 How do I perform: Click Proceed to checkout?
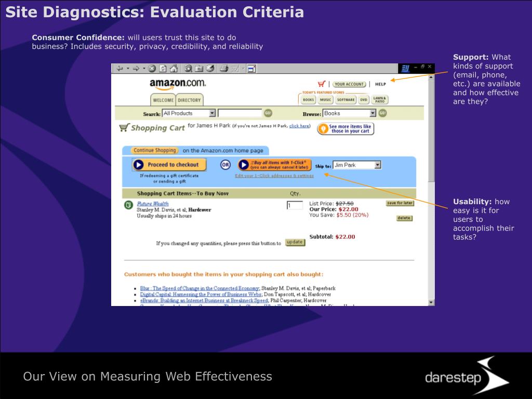[169, 165]
